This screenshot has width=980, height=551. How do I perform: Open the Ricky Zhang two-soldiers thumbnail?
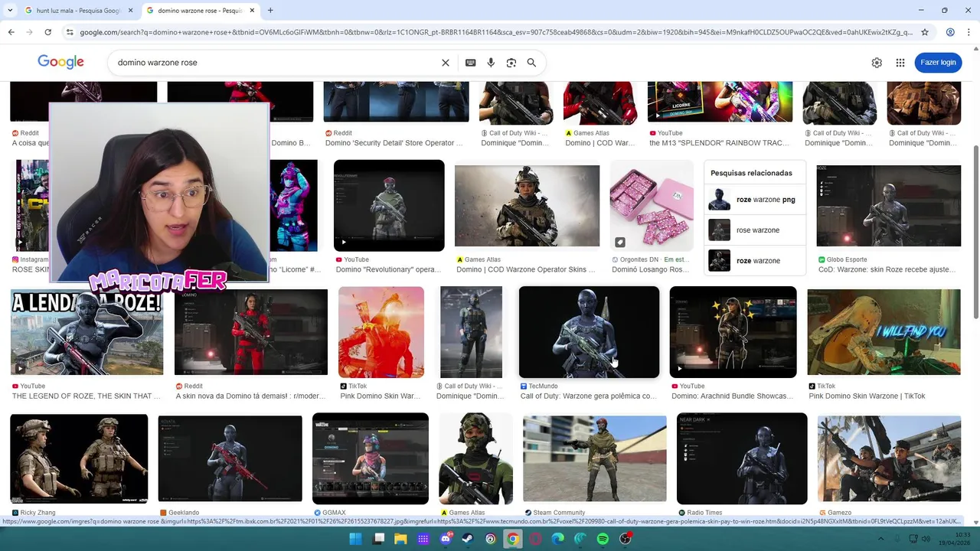(79, 459)
